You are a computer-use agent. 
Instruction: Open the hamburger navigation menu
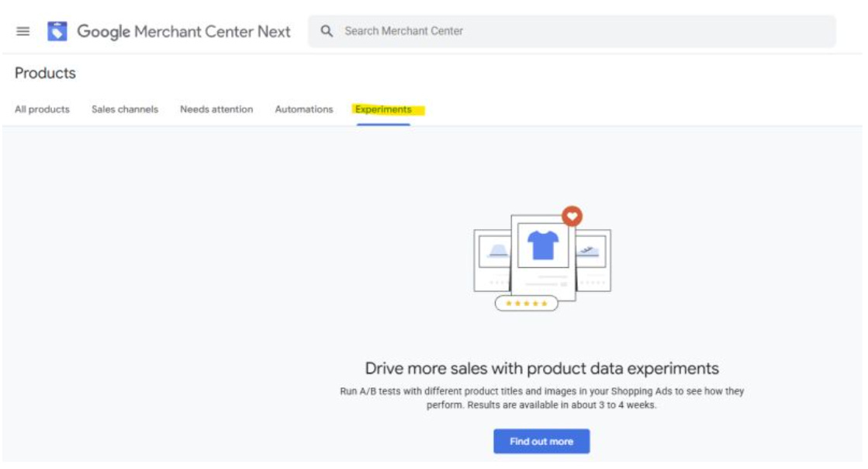[22, 32]
